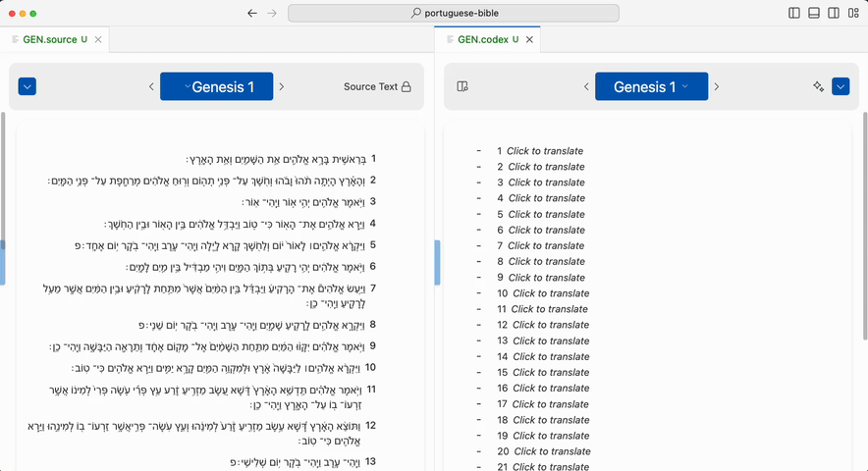Click verse 18 Click to translate
The height and width of the screenshot is (471, 868).
(x=551, y=420)
